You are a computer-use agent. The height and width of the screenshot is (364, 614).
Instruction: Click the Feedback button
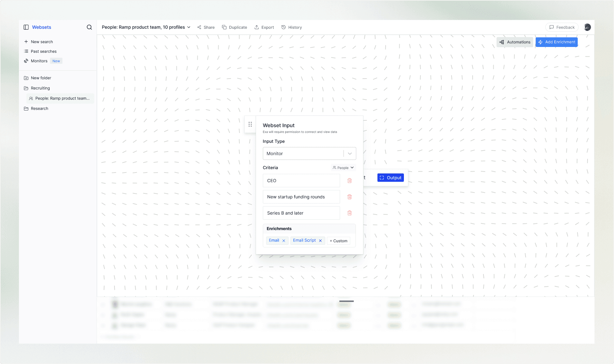click(x=562, y=27)
